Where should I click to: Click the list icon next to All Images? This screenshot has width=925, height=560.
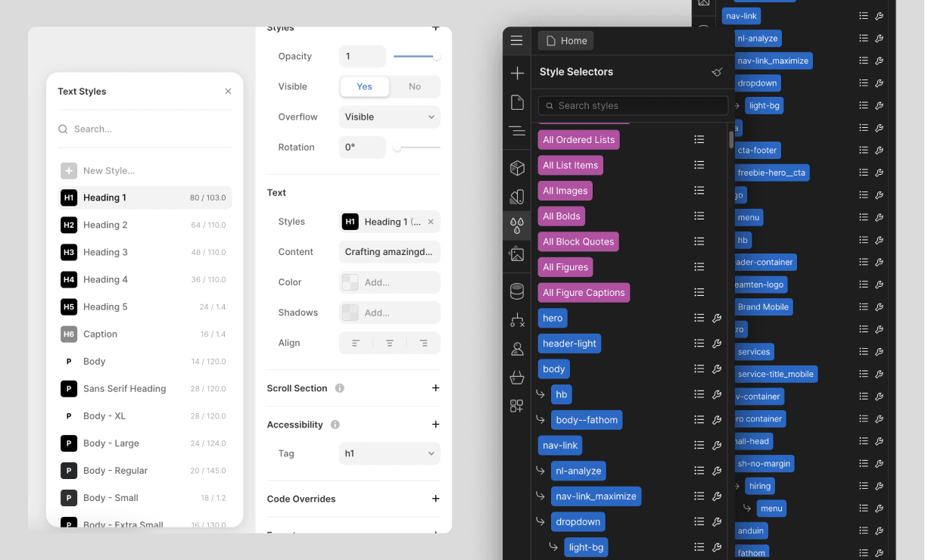[x=699, y=190]
